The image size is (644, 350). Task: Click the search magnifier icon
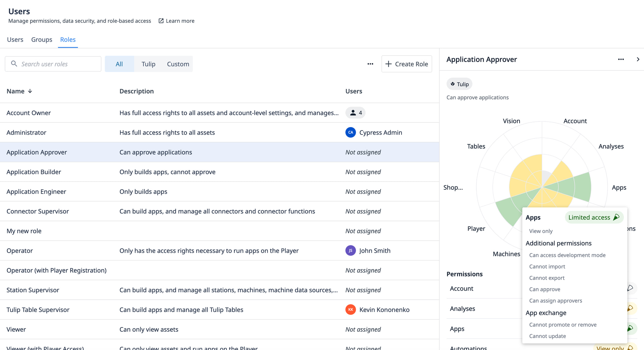pyautogui.click(x=14, y=64)
